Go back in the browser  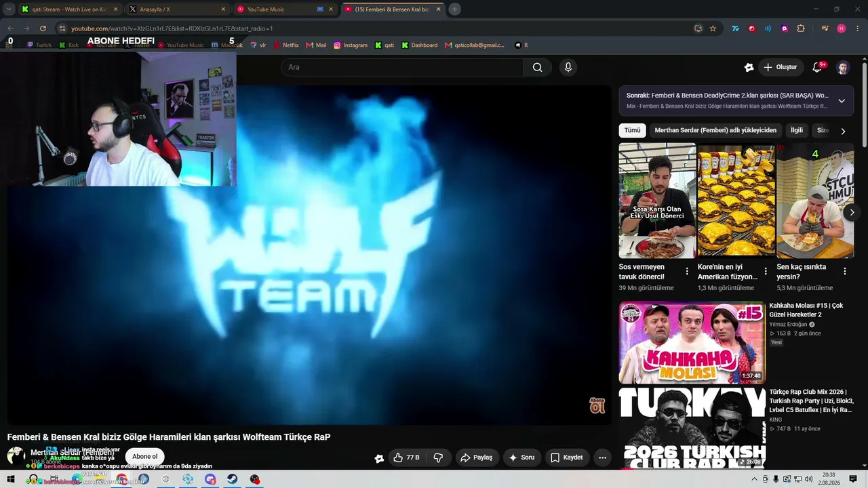(x=10, y=28)
